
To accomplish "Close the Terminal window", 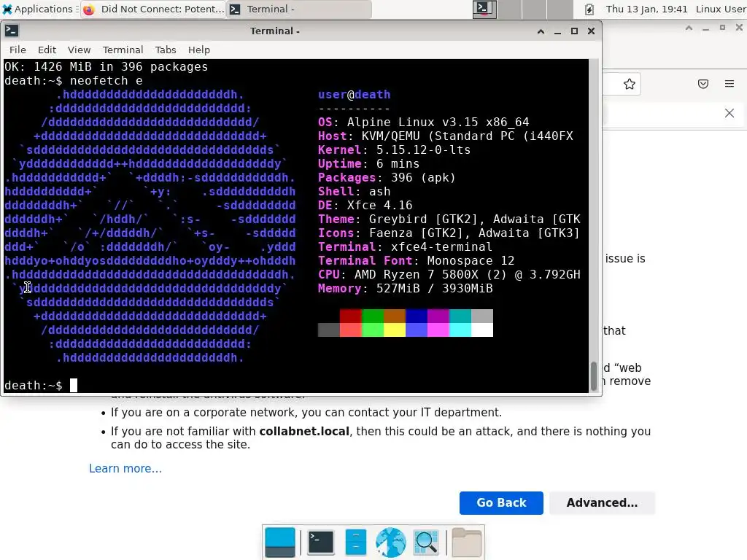I will click(591, 31).
